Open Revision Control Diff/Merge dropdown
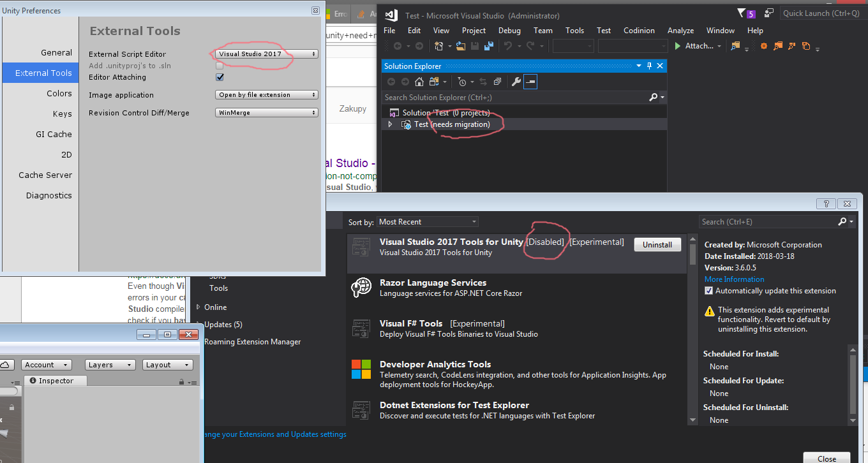This screenshot has height=463, width=868. tap(267, 113)
